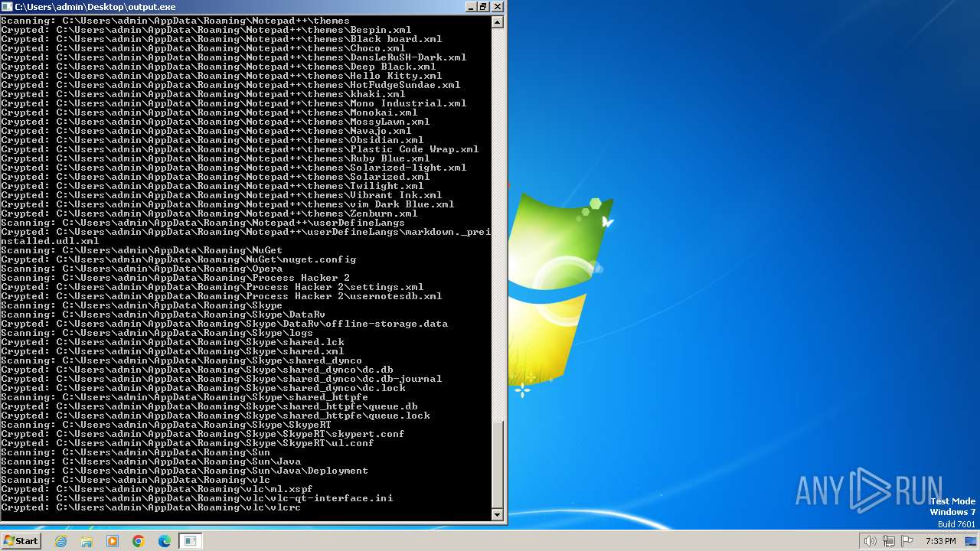Click the line ending in vlcrc

click(151, 507)
